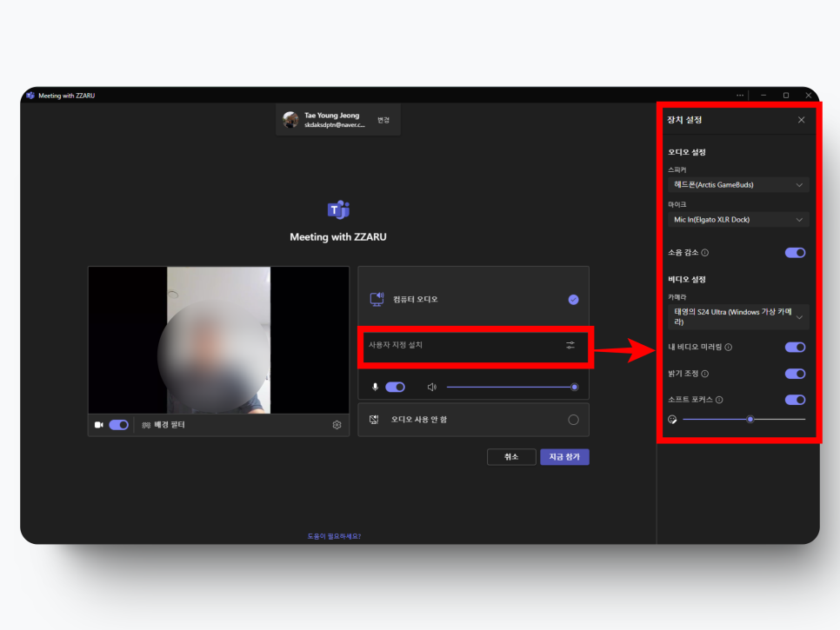
Task: Adjust the speaker volume slider
Action: coord(511,387)
